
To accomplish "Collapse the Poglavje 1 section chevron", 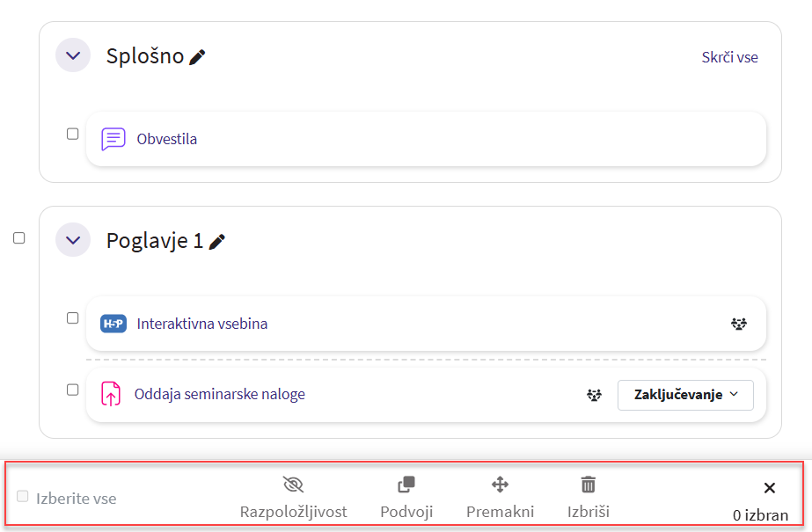I will pos(73,240).
